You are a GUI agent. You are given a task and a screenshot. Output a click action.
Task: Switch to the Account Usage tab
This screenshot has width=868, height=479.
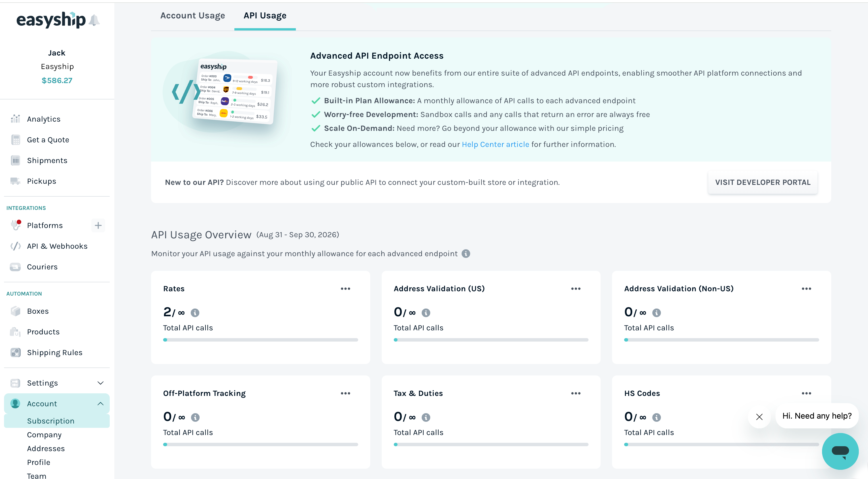click(192, 16)
